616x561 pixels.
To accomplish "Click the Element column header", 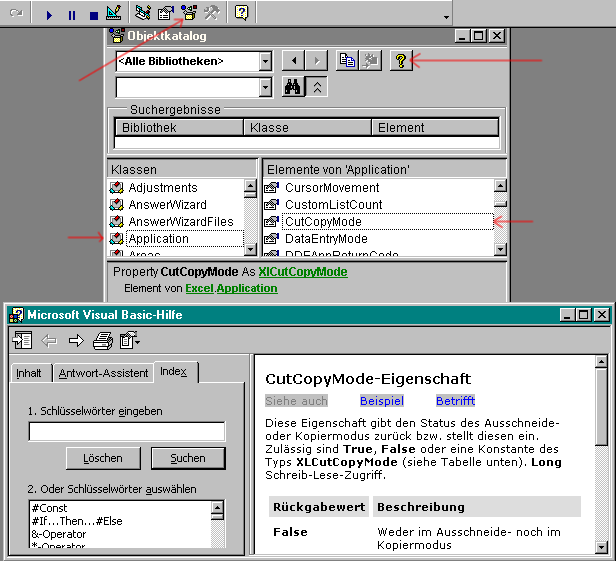I will click(435, 128).
